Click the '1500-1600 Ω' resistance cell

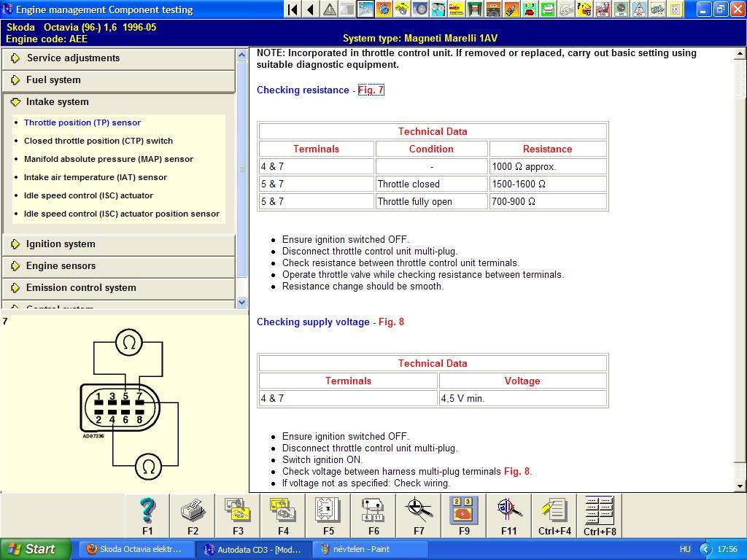[x=548, y=184]
